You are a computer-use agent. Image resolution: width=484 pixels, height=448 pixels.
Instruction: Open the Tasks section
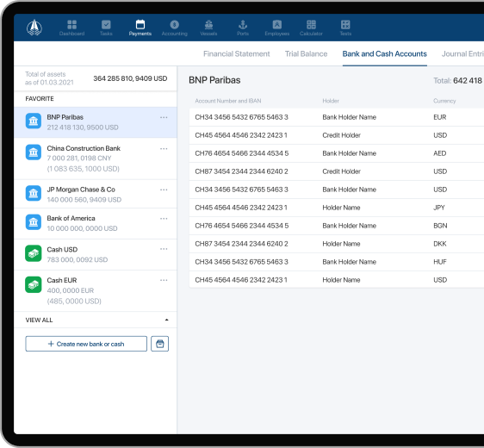tap(106, 28)
